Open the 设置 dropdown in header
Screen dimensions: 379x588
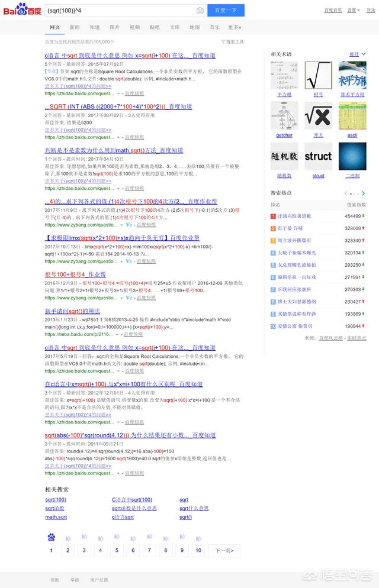pos(353,11)
